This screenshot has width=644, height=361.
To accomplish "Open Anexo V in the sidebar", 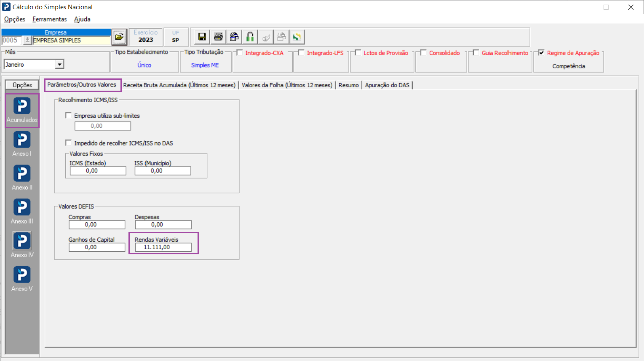I will [x=22, y=279].
